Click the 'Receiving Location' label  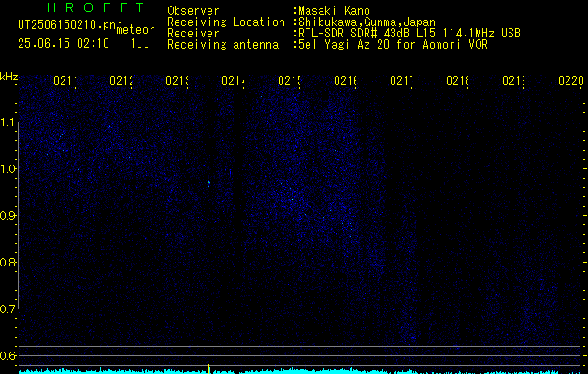click(x=226, y=22)
